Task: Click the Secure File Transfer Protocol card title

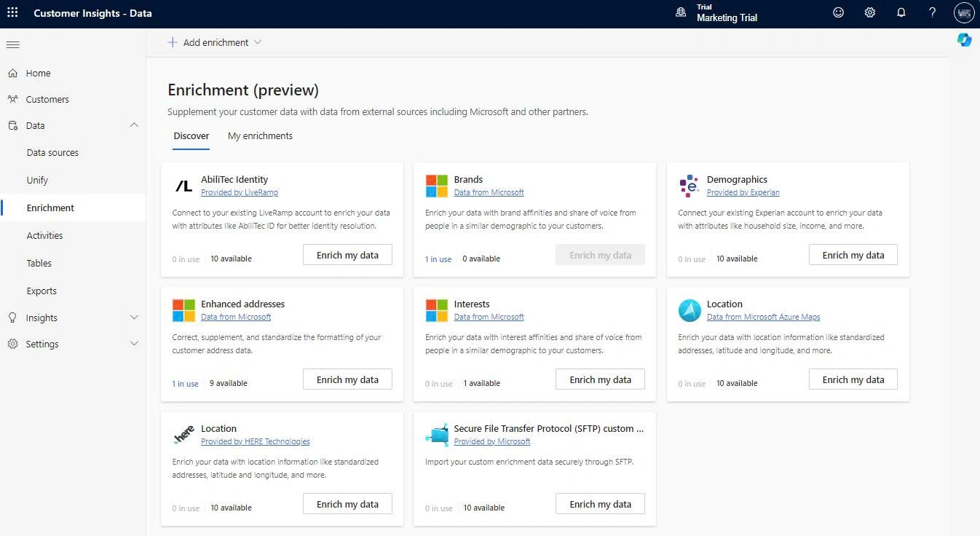Action: click(549, 429)
